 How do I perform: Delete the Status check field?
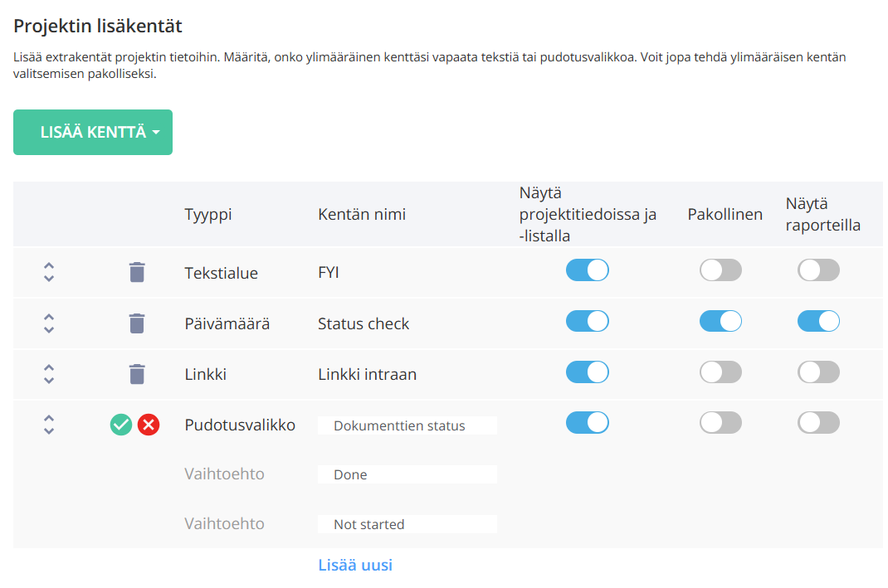tap(136, 323)
